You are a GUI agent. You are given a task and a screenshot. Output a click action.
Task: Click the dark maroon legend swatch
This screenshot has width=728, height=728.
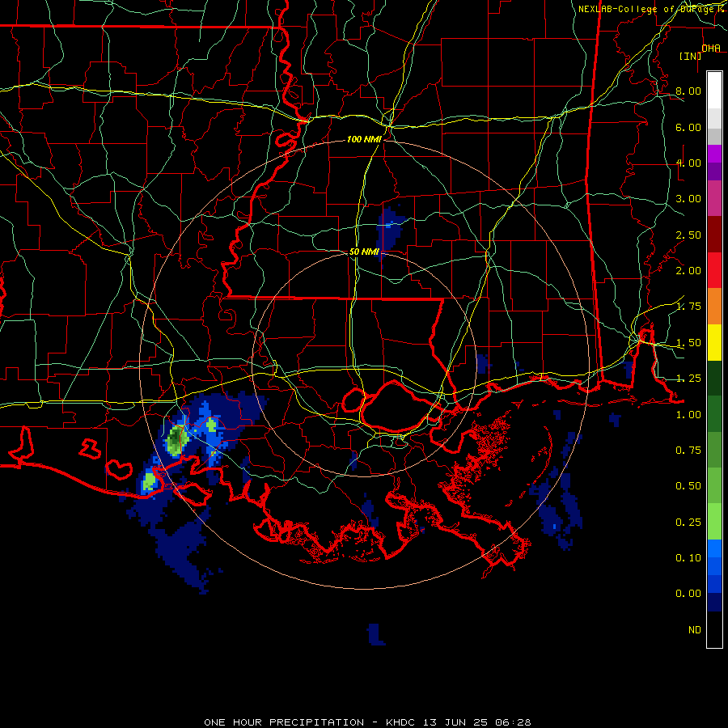point(714,235)
